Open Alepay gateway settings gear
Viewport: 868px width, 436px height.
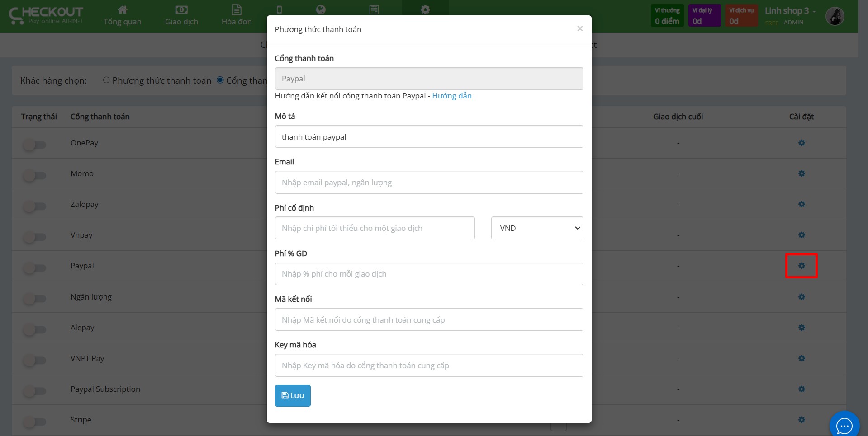[x=801, y=328]
